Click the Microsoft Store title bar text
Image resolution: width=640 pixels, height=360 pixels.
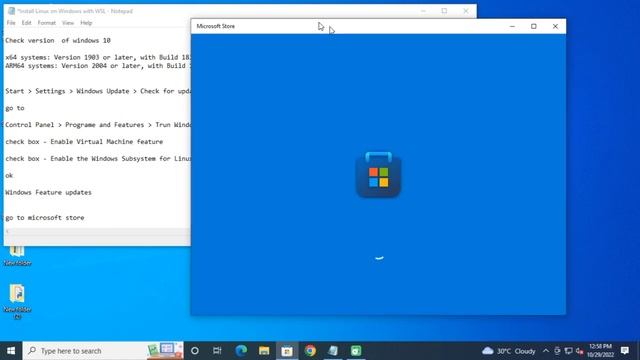click(216, 26)
